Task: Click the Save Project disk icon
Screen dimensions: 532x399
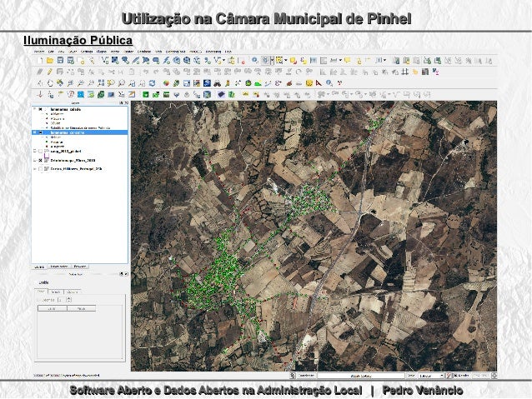Action: point(60,61)
